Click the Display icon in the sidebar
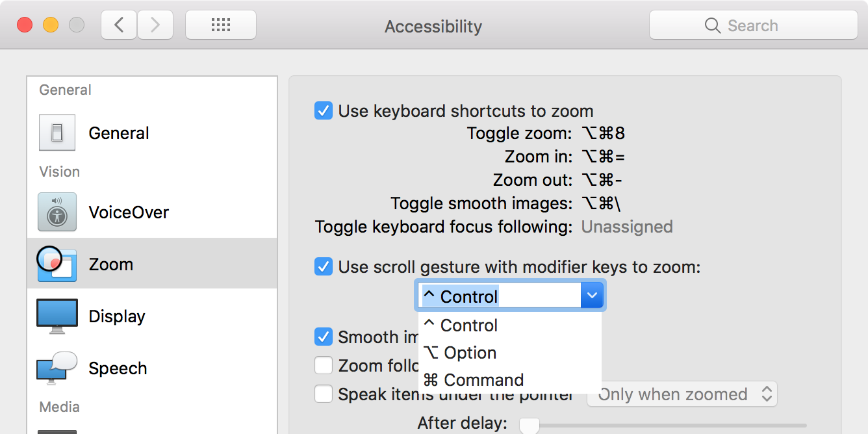Image resolution: width=868 pixels, height=434 pixels. pos(57,316)
